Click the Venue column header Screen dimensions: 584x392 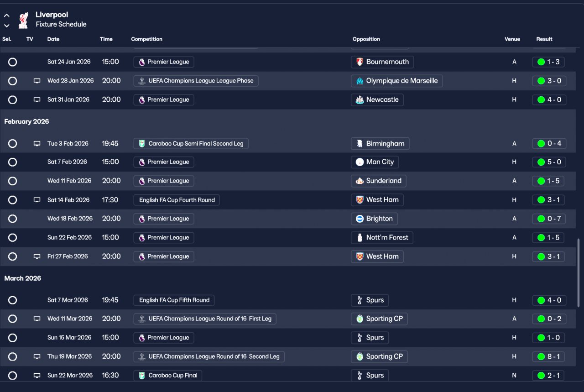coord(512,39)
